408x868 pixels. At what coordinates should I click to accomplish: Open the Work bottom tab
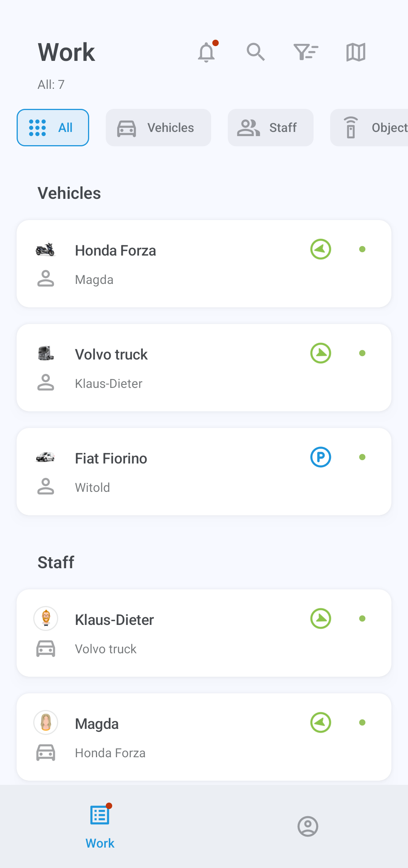(100, 826)
